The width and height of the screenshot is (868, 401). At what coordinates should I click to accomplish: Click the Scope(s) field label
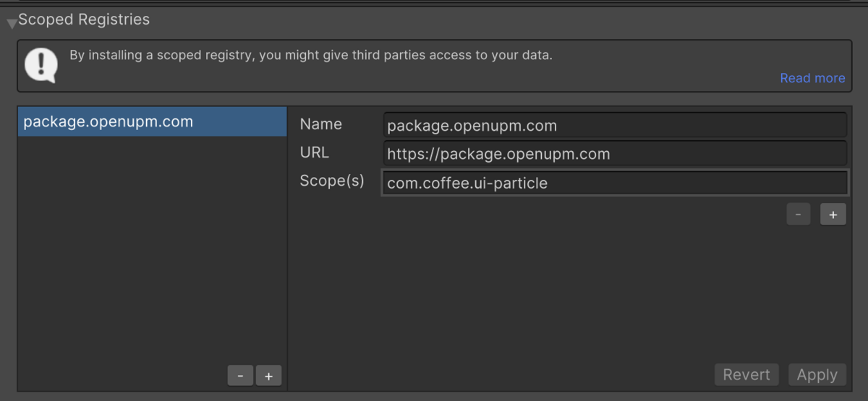pyautogui.click(x=332, y=181)
